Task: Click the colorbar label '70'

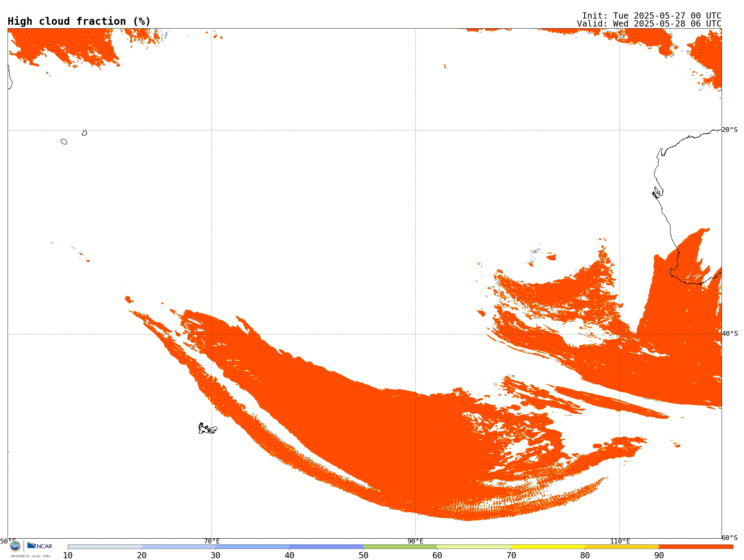Action: tap(511, 556)
